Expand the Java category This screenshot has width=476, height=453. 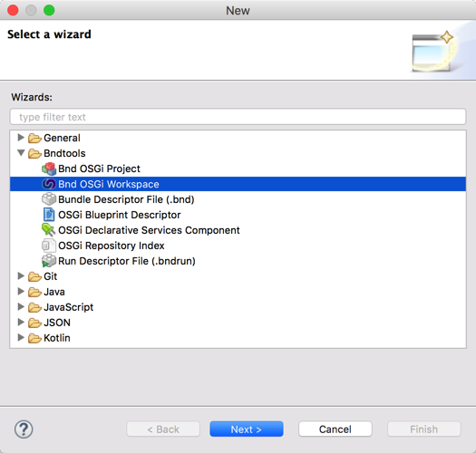pos(21,292)
